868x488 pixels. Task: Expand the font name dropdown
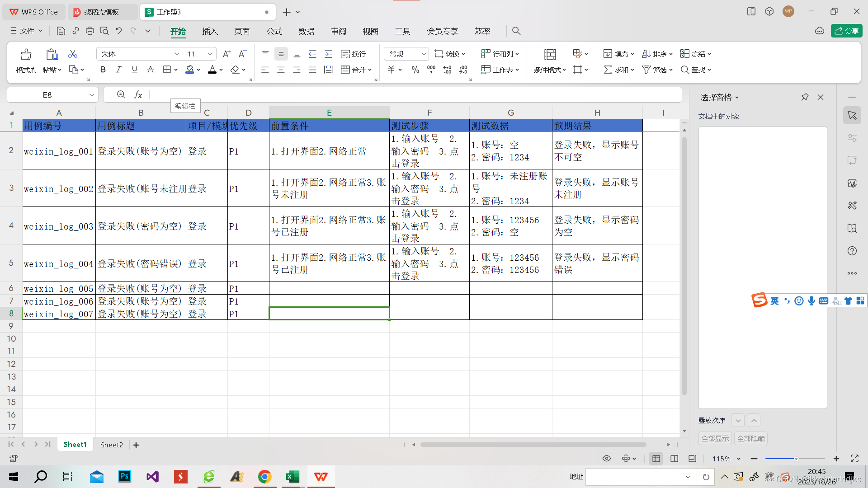176,54
